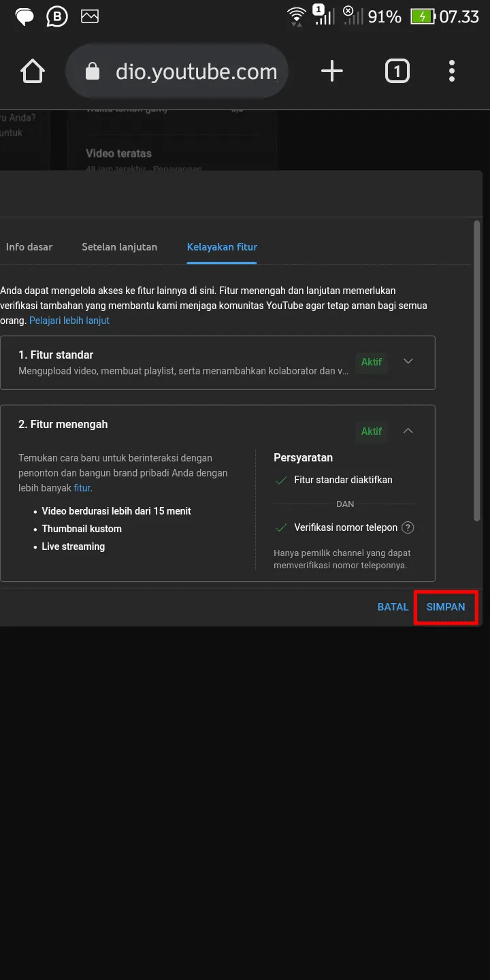Click help icon beside Verifikasi nomor telepon
Image resolution: width=490 pixels, height=980 pixels.
[x=408, y=527]
